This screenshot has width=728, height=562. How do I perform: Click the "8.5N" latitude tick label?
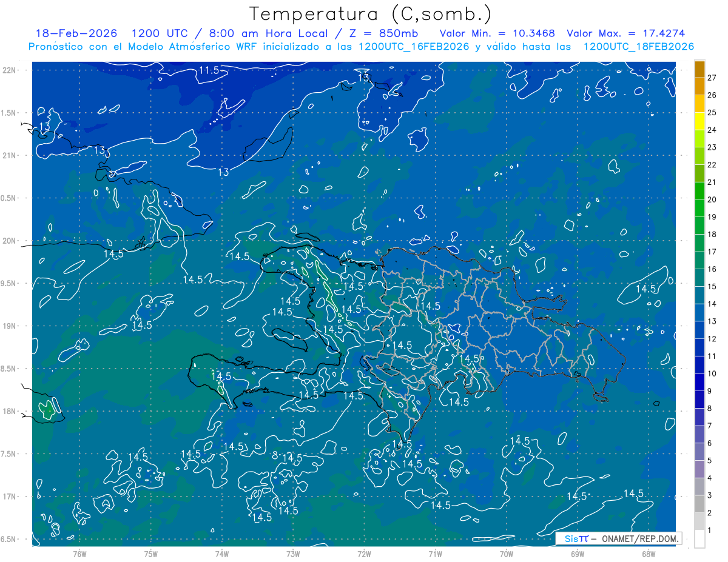click(x=10, y=369)
